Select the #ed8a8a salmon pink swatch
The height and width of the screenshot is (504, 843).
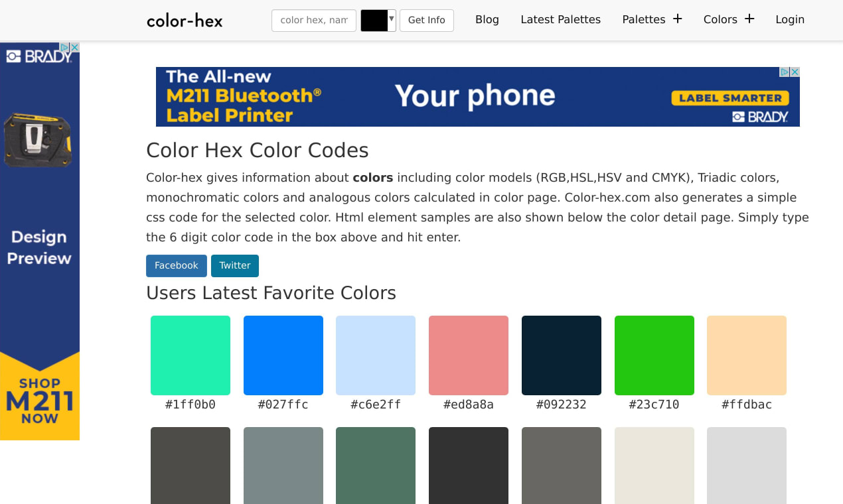(469, 355)
